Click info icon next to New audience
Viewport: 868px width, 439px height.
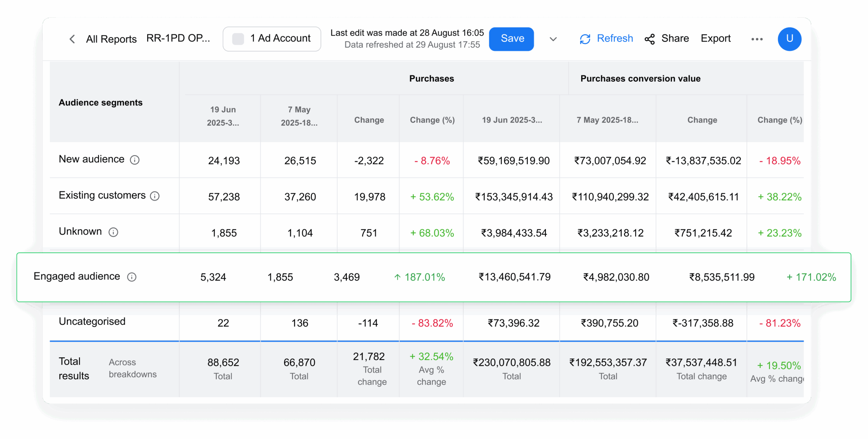point(135,160)
